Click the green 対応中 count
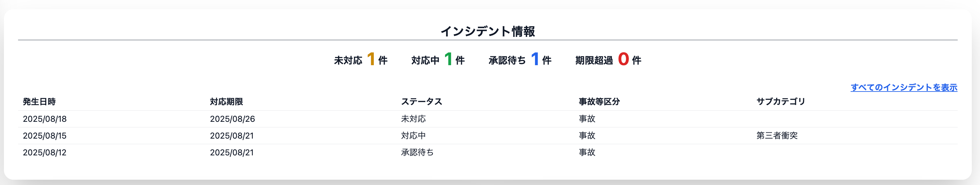 pyautogui.click(x=448, y=60)
